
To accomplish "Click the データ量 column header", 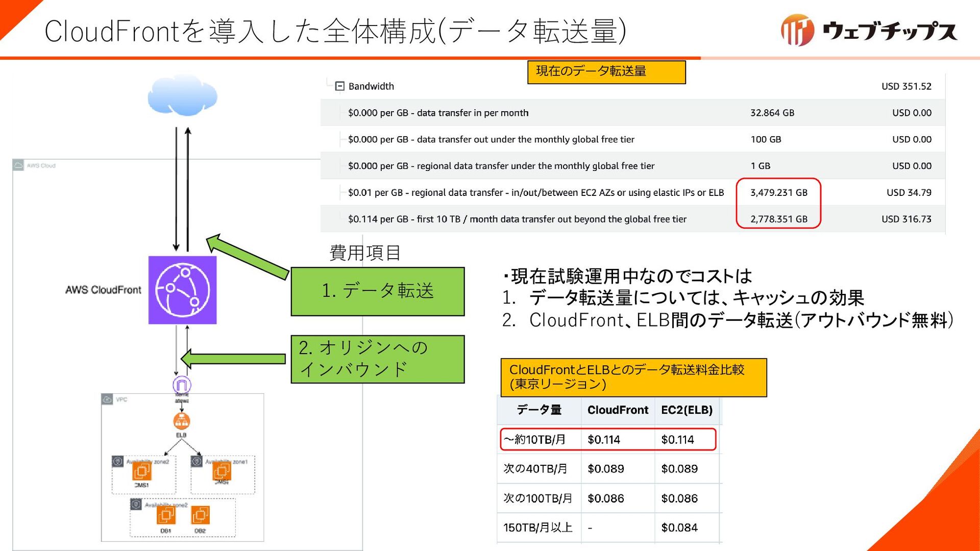I will [539, 410].
